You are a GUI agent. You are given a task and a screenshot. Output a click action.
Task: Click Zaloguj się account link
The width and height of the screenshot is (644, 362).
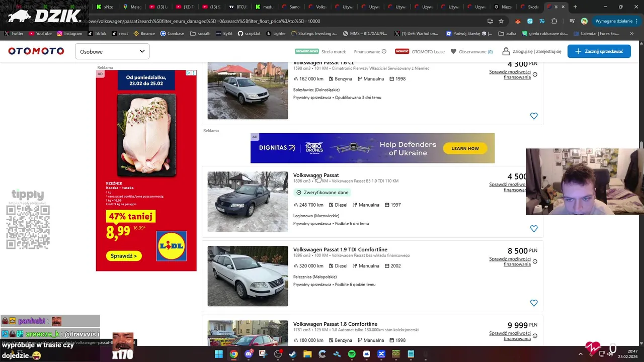click(x=531, y=51)
